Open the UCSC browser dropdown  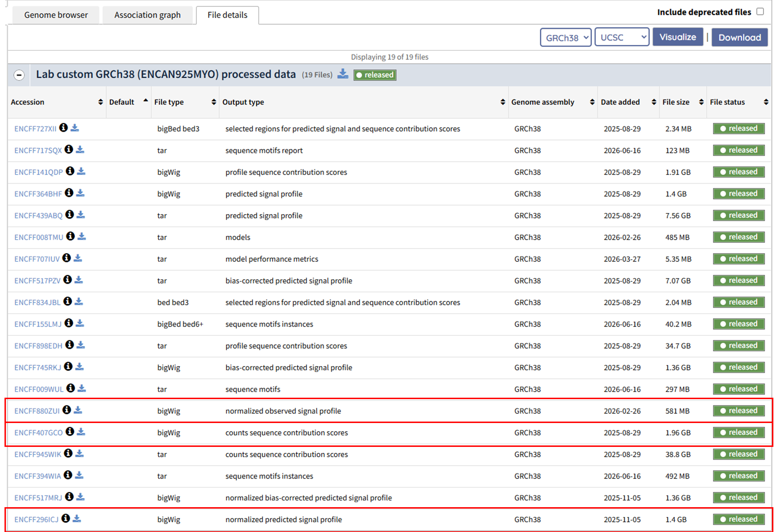click(x=622, y=37)
